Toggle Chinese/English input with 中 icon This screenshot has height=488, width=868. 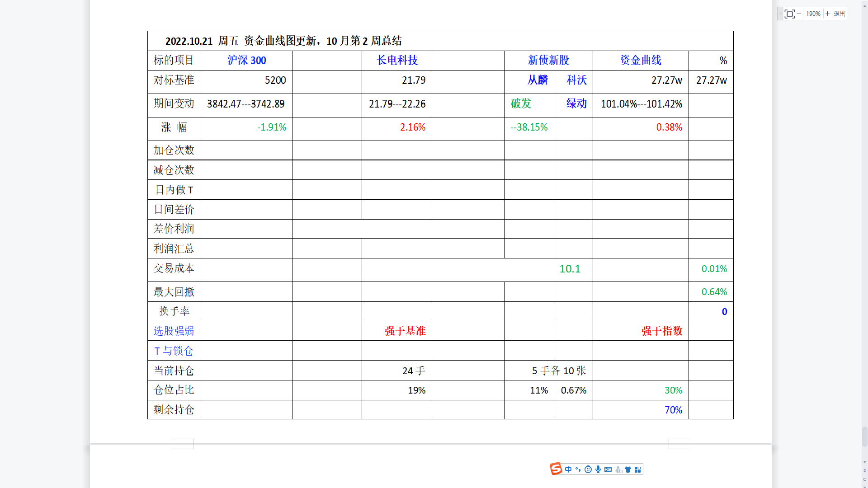pos(569,469)
